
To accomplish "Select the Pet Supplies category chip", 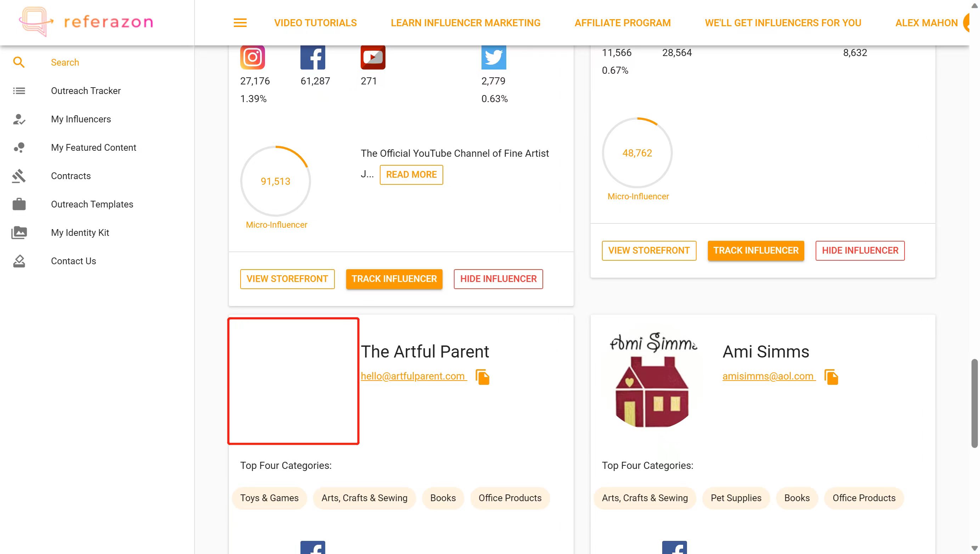I will tap(736, 498).
